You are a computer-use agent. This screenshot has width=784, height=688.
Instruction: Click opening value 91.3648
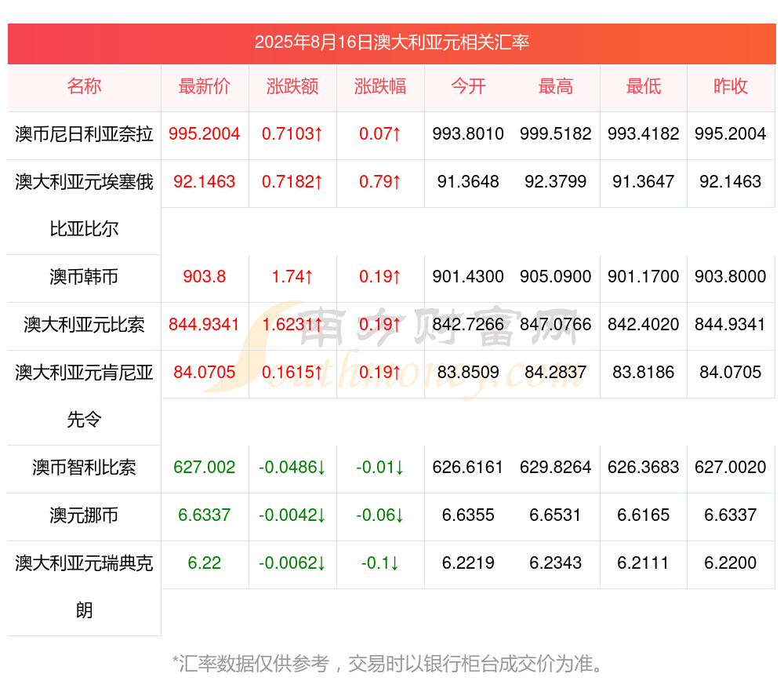click(468, 181)
